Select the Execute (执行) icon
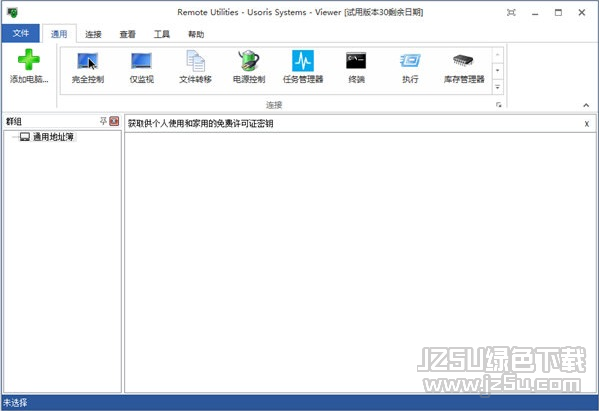The height and width of the screenshot is (411, 599). click(x=410, y=61)
